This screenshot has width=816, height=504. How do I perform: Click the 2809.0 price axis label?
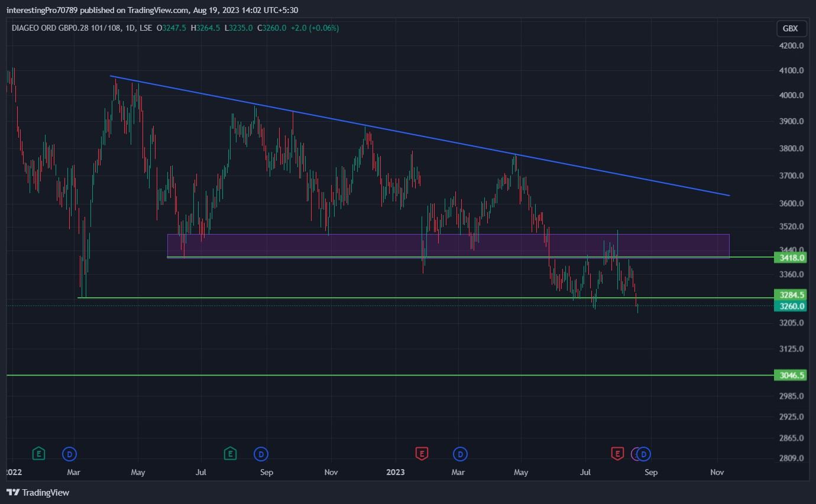pyautogui.click(x=792, y=458)
